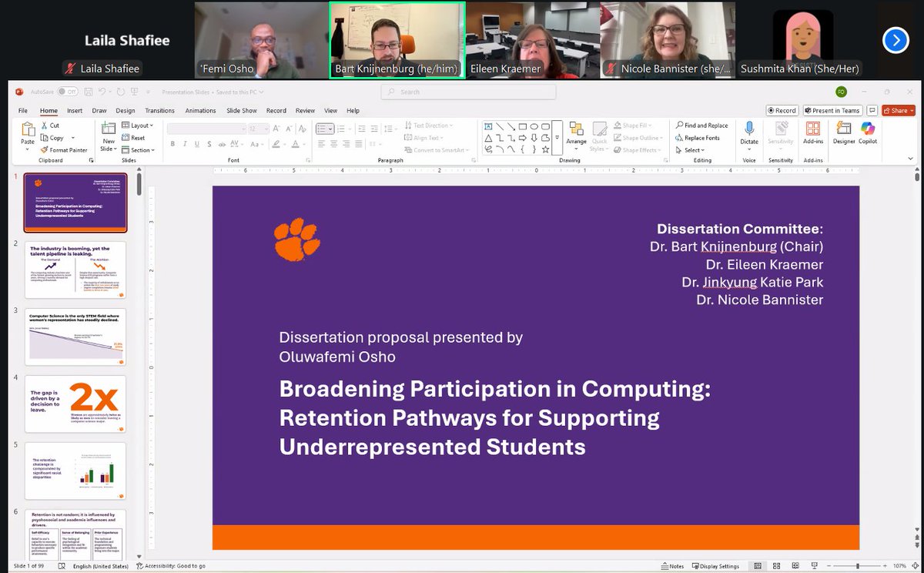
Task: Click the New Slide icon
Action: [x=109, y=129]
